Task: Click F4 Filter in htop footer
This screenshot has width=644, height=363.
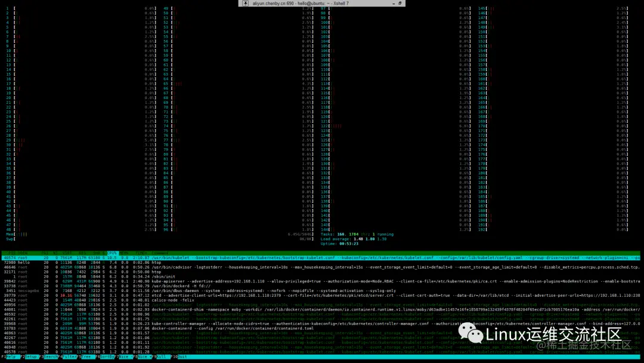Action: coord(69,357)
